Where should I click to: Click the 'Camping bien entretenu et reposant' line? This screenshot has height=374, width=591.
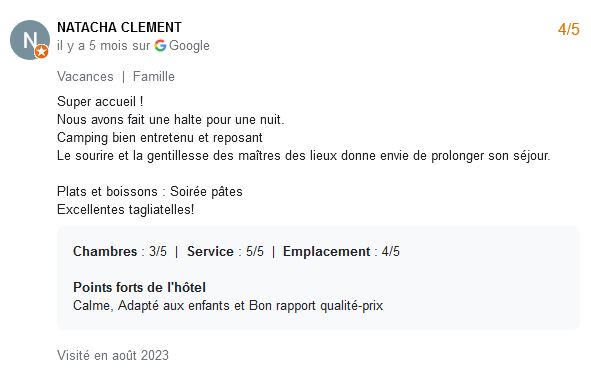(x=160, y=138)
